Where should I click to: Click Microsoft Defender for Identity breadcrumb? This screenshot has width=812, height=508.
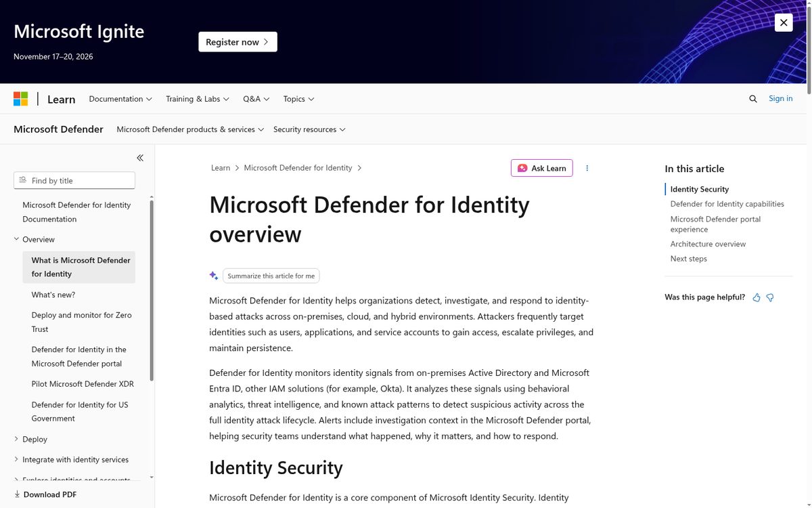(x=298, y=168)
